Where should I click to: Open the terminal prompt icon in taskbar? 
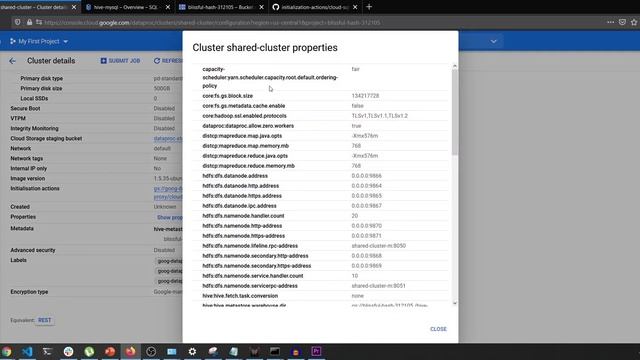pyautogui.click(x=47, y=351)
